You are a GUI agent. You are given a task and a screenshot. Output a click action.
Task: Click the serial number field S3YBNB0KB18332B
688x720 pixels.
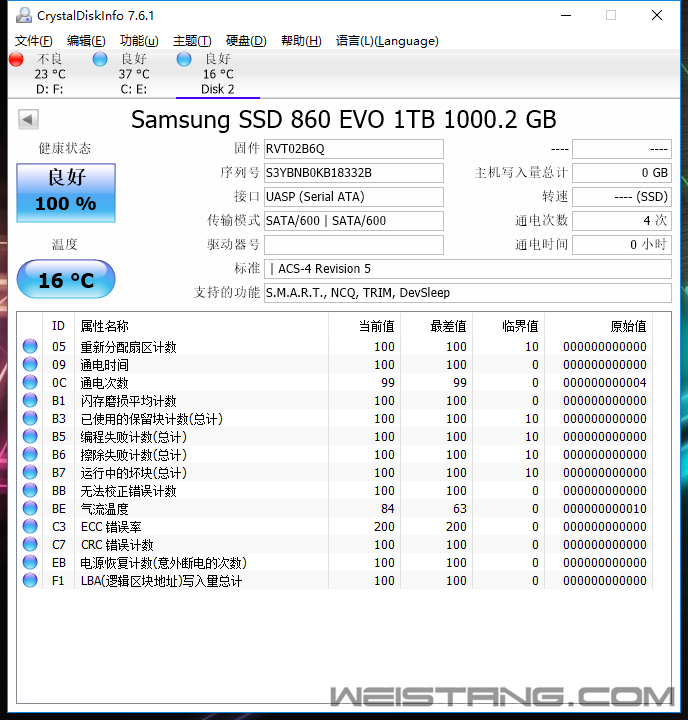pyautogui.click(x=354, y=173)
